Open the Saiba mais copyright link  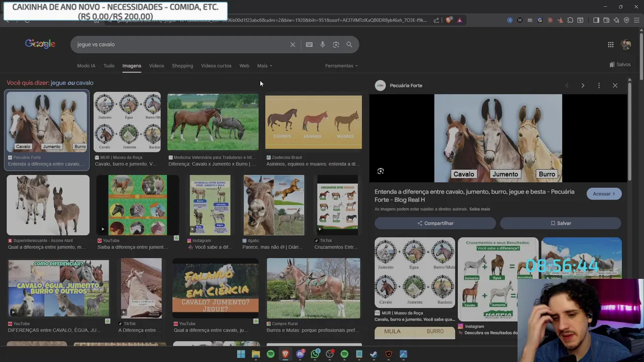479,209
